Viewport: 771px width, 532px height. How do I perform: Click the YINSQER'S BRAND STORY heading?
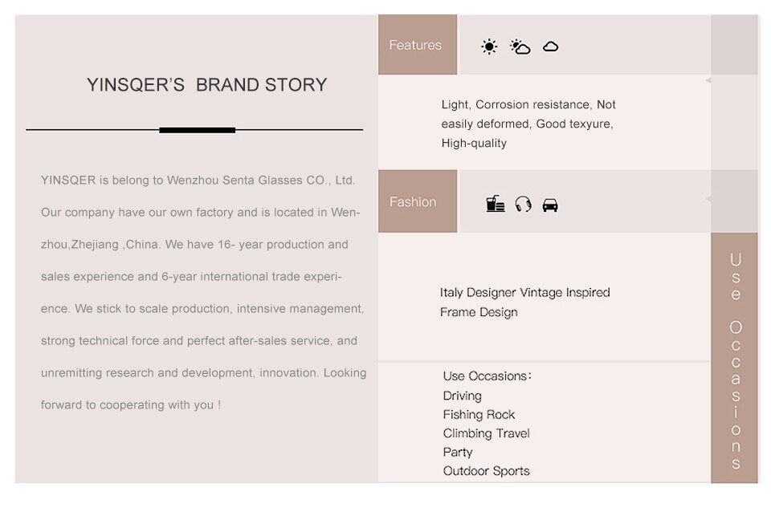(x=207, y=85)
